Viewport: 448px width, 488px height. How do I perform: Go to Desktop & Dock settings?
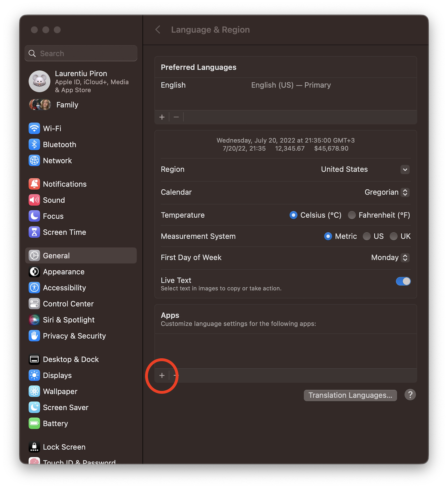[71, 359]
